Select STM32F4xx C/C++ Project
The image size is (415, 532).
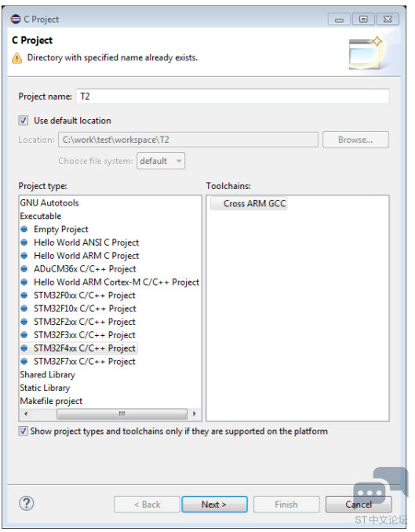point(85,348)
